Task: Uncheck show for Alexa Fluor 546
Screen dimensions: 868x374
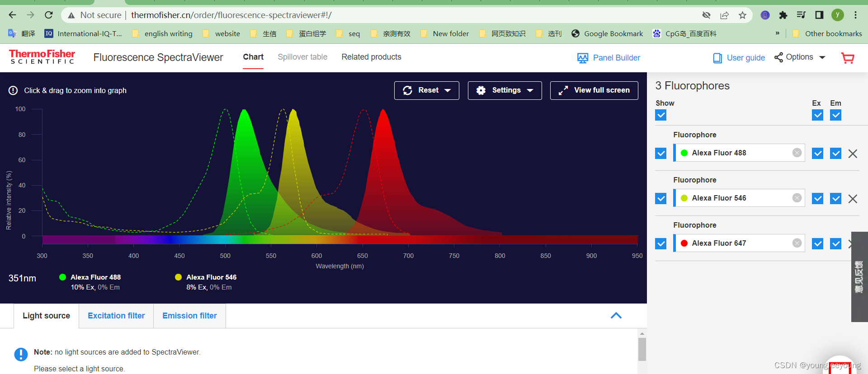Action: [x=660, y=199]
